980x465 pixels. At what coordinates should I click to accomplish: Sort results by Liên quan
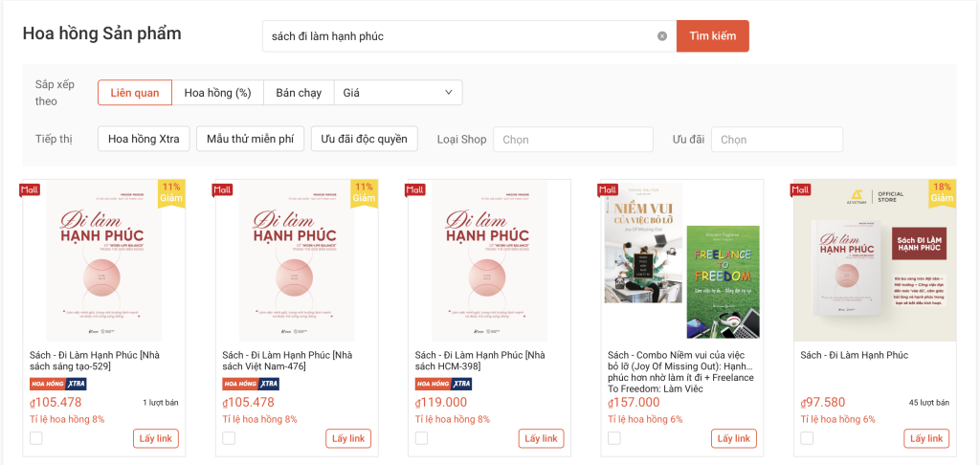point(134,93)
